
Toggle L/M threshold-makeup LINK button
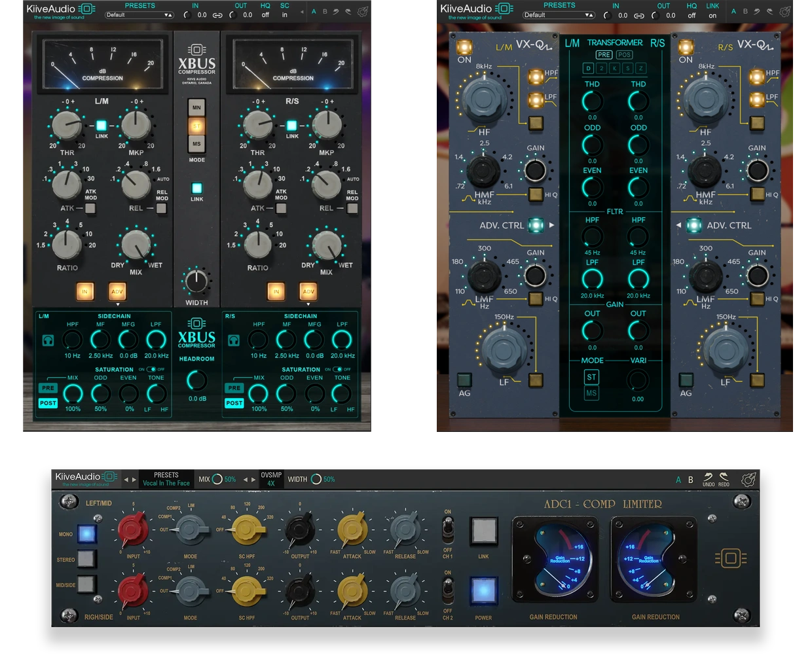pos(101,126)
